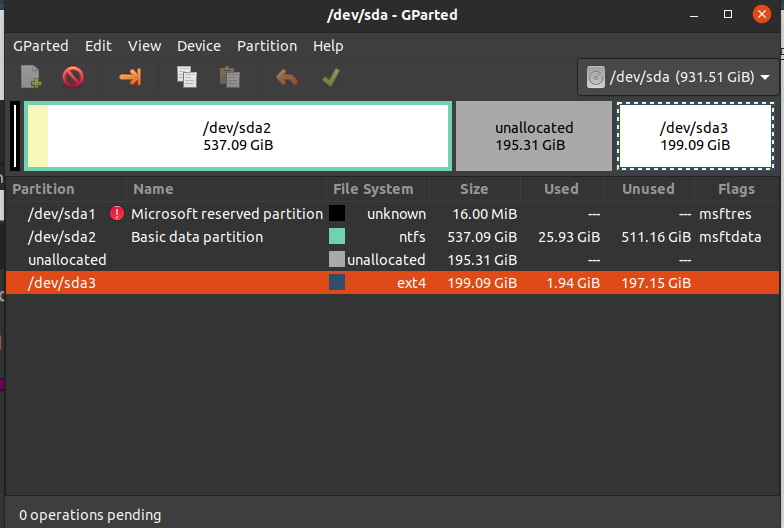The height and width of the screenshot is (528, 784).
Task: Click the 'unknown' file system cell
Action: coord(396,214)
